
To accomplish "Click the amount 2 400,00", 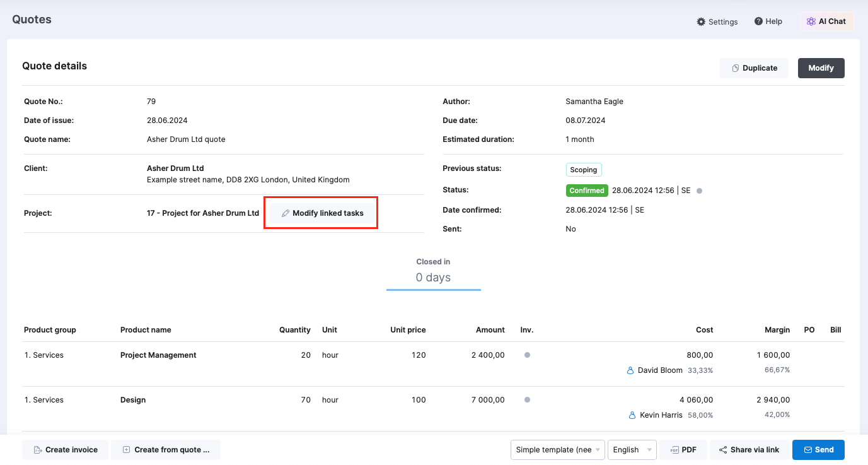I will [488, 355].
